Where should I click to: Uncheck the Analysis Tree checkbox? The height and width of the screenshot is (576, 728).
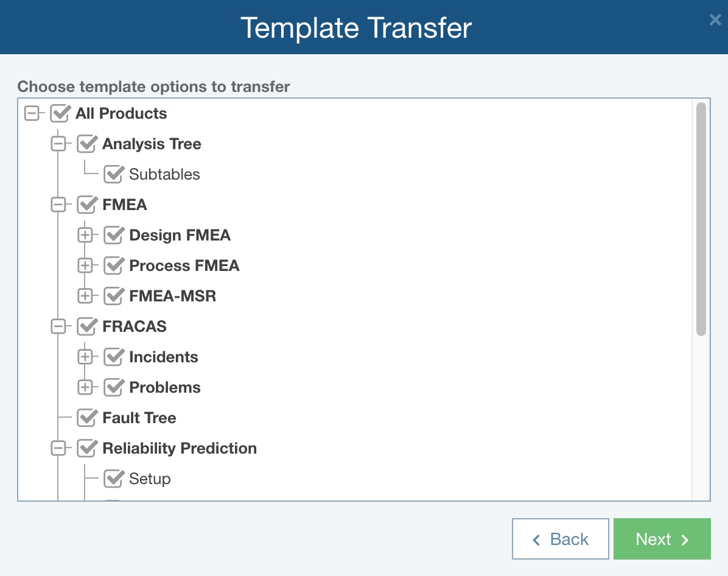coord(87,144)
